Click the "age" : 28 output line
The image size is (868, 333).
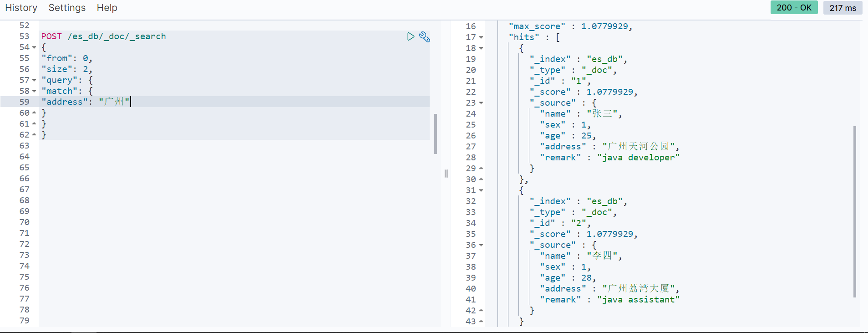[568, 278]
